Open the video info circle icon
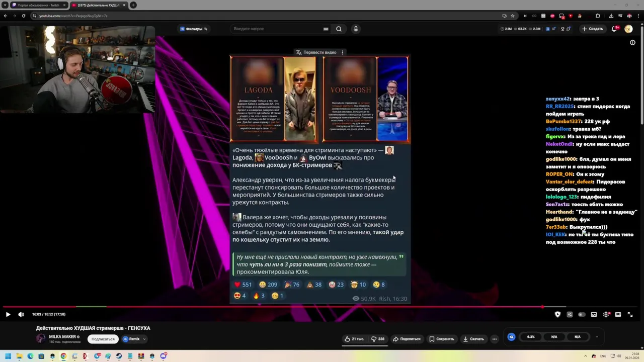 (x=632, y=43)
